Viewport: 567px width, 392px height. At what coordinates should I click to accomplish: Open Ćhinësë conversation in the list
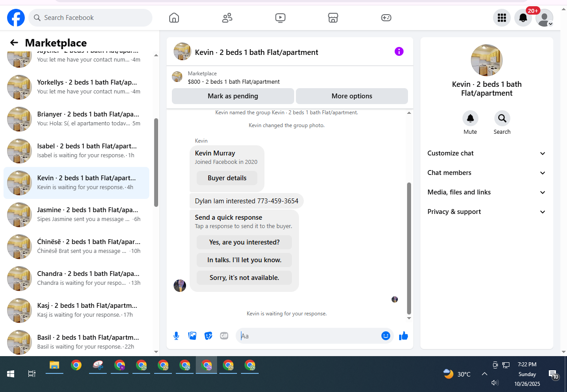click(76, 247)
